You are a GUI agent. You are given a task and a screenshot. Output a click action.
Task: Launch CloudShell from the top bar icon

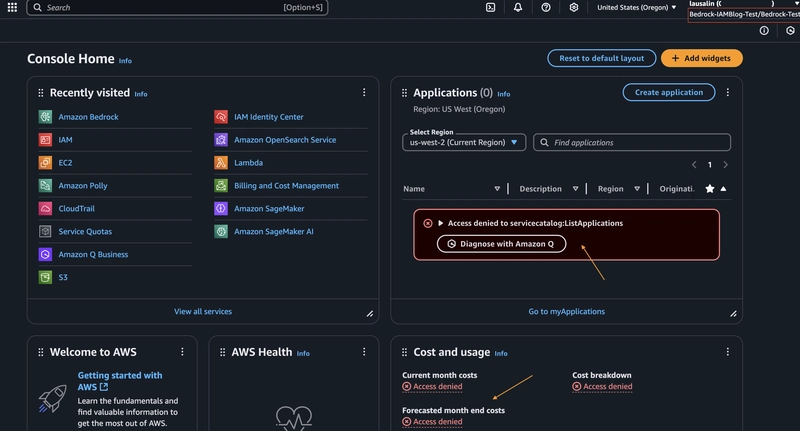490,7
